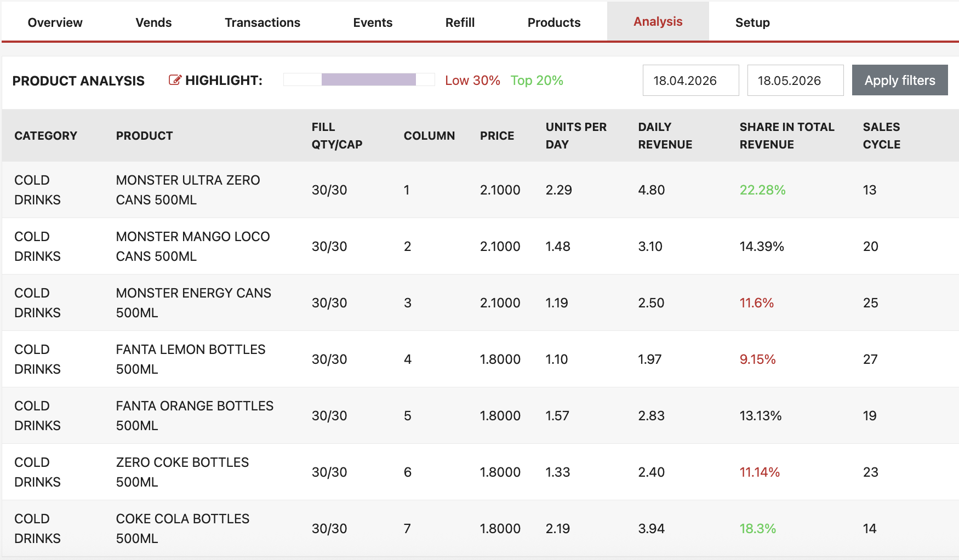Click sales cycle value 27
Image resolution: width=959 pixels, height=560 pixels.
(x=870, y=359)
